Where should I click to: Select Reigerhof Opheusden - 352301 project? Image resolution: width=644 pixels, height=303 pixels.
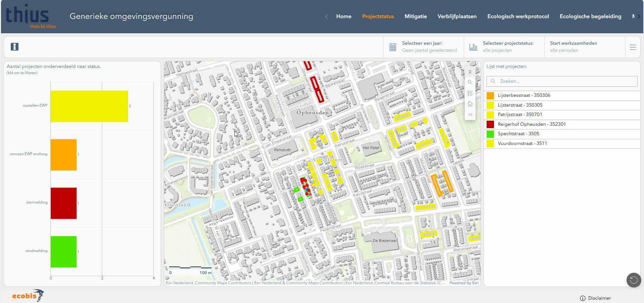click(562, 124)
